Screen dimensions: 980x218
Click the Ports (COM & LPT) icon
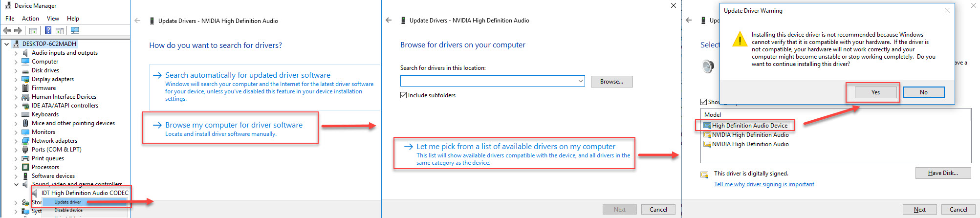pos(25,150)
